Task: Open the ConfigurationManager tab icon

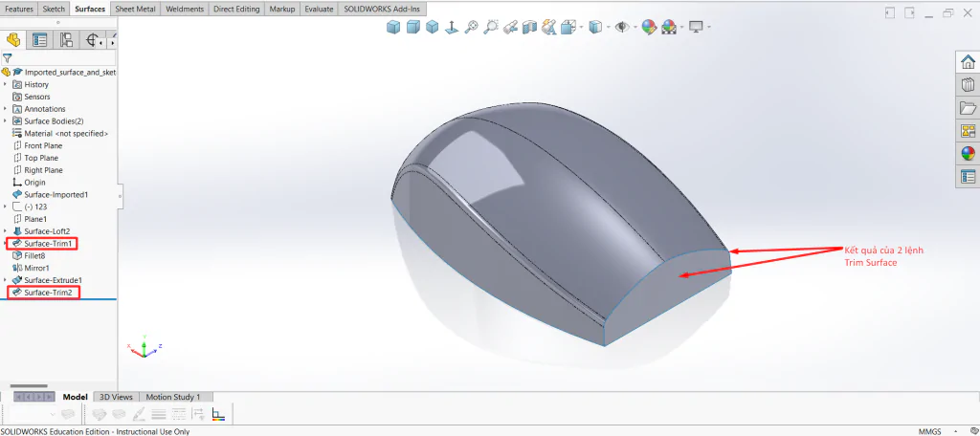Action: tap(66, 40)
